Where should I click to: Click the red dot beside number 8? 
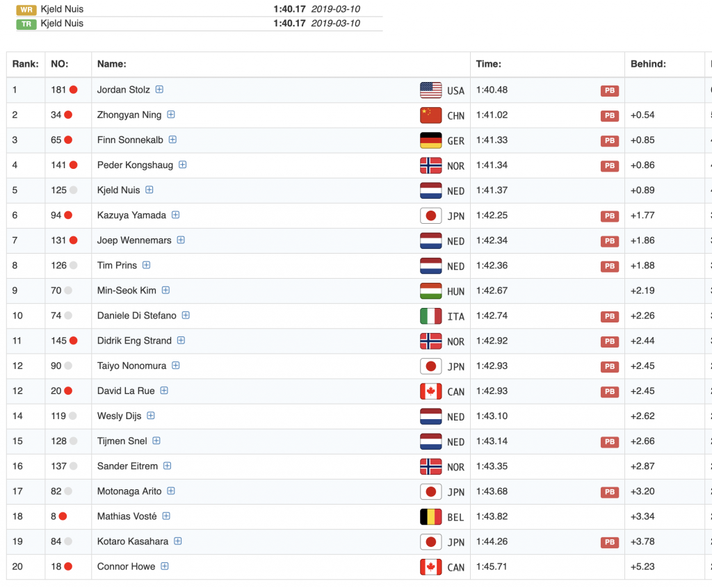click(63, 516)
